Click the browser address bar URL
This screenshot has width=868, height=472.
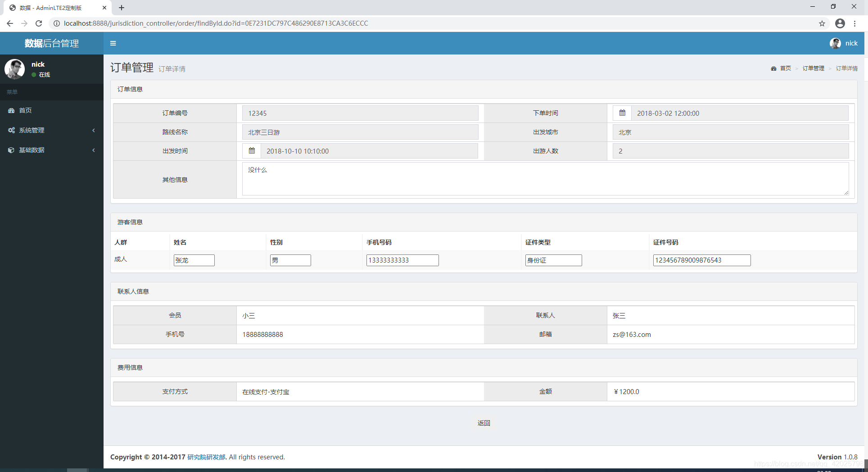(x=216, y=23)
